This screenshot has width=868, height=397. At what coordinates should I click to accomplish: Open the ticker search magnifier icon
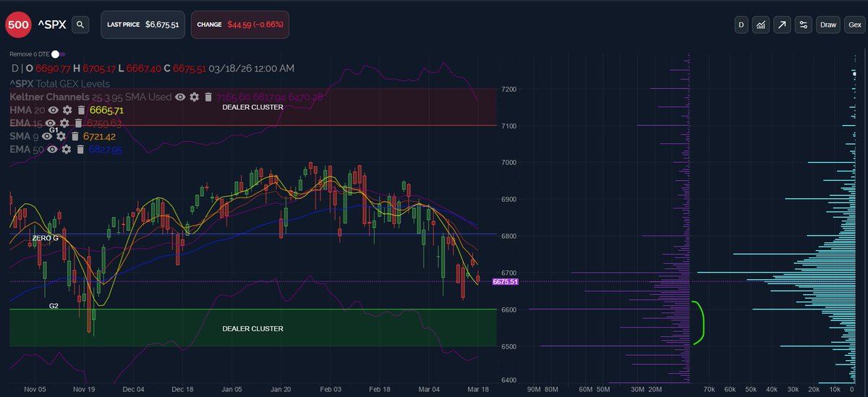point(81,25)
